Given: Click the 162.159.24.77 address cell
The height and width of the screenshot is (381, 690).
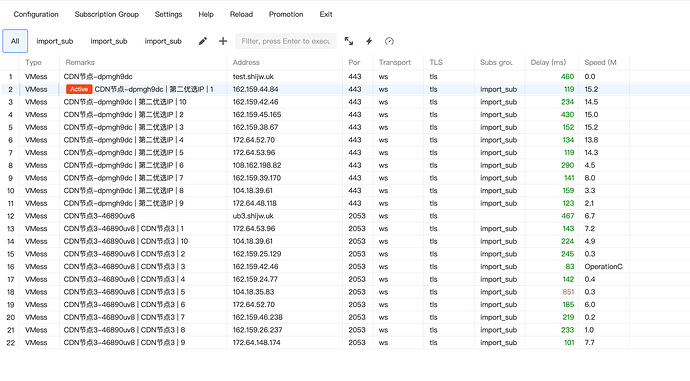Looking at the screenshot, I should click(255, 279).
